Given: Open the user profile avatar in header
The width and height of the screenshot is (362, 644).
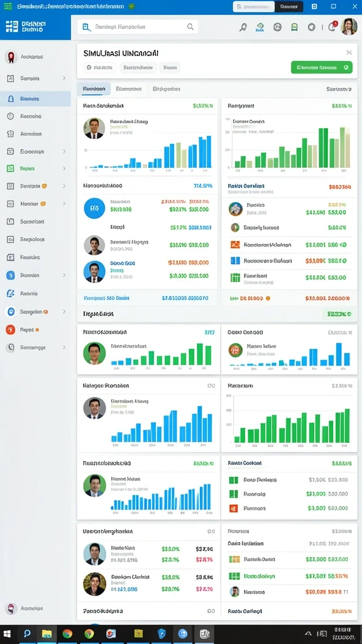Looking at the screenshot, I should tap(349, 26).
